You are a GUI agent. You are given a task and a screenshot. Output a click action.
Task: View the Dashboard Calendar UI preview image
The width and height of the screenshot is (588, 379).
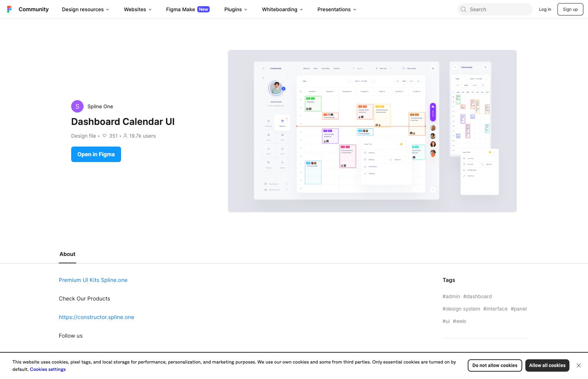tap(372, 131)
